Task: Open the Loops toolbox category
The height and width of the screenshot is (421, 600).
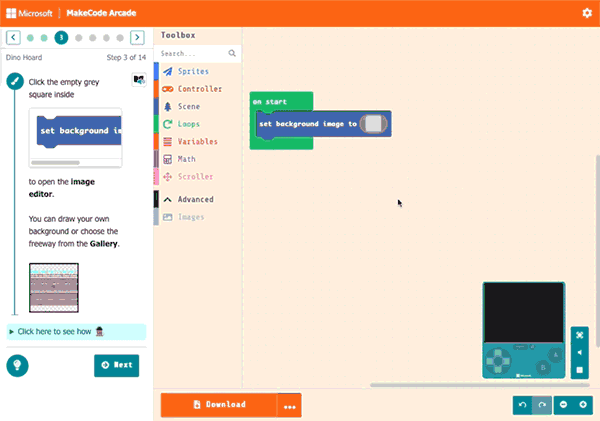Action: pos(197,124)
